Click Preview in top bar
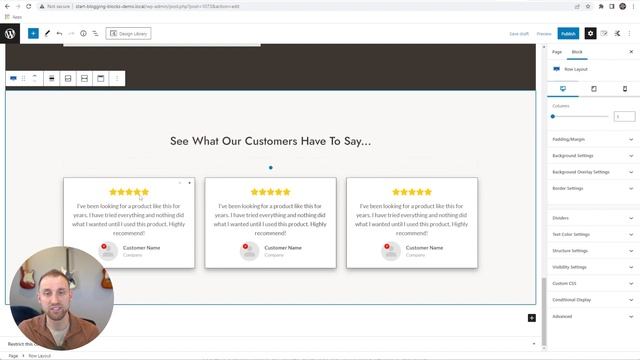 pyautogui.click(x=544, y=34)
